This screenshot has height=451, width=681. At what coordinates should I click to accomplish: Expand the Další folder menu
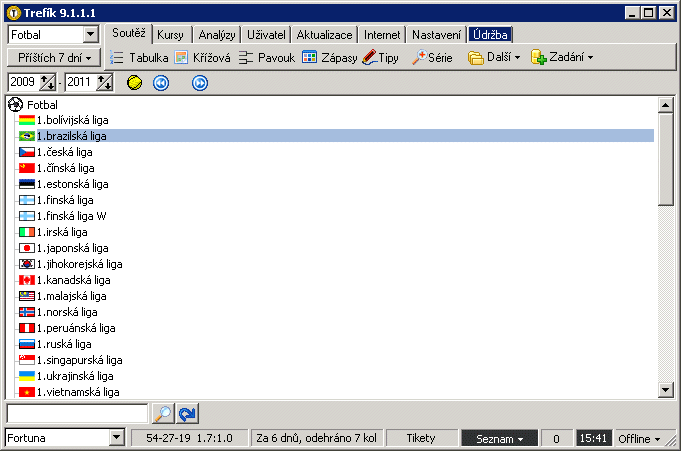(x=494, y=57)
